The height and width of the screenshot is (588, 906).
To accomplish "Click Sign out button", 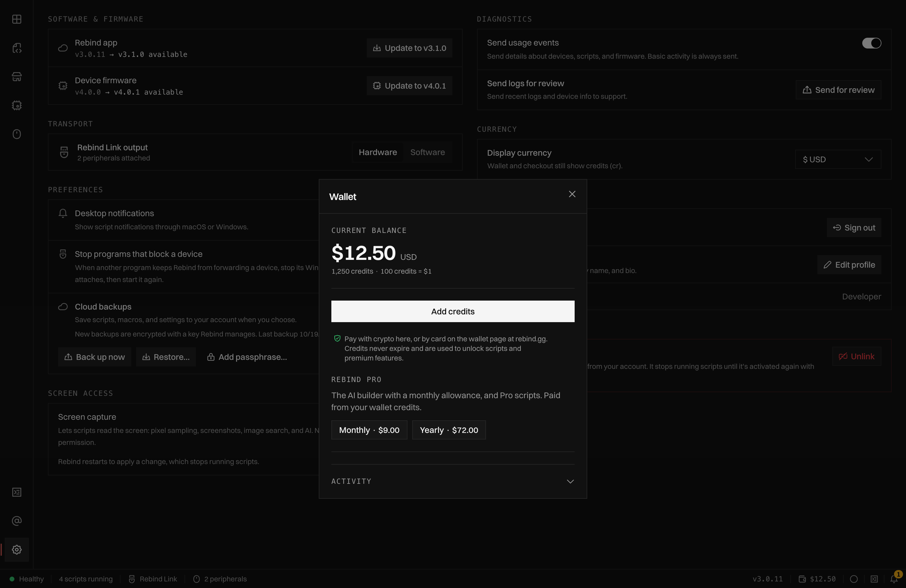I will pyautogui.click(x=854, y=228).
